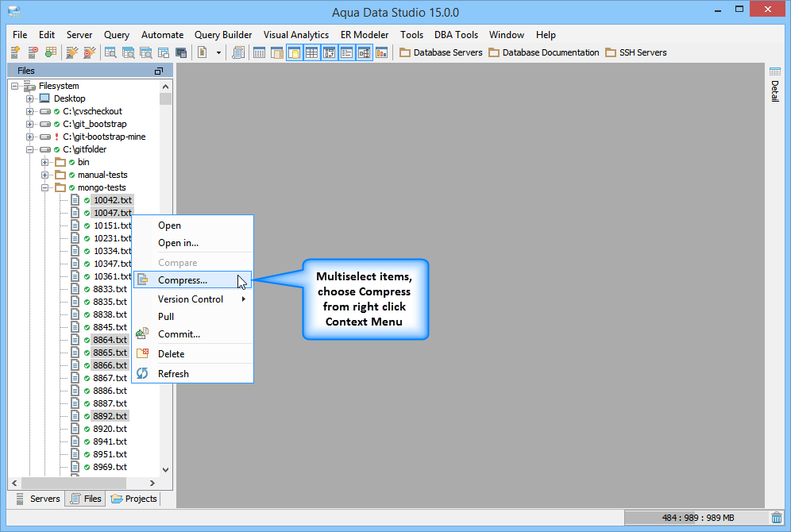Click the Register Server toolbar icon
Image resolution: width=791 pixels, height=532 pixels.
click(x=15, y=52)
